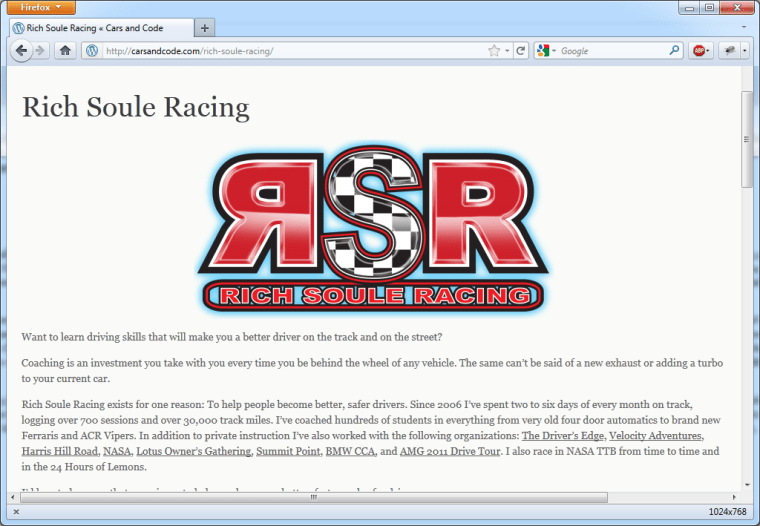Click the horizontal scrollbar thumb
The image size is (760, 526).
pyautogui.click(x=314, y=497)
